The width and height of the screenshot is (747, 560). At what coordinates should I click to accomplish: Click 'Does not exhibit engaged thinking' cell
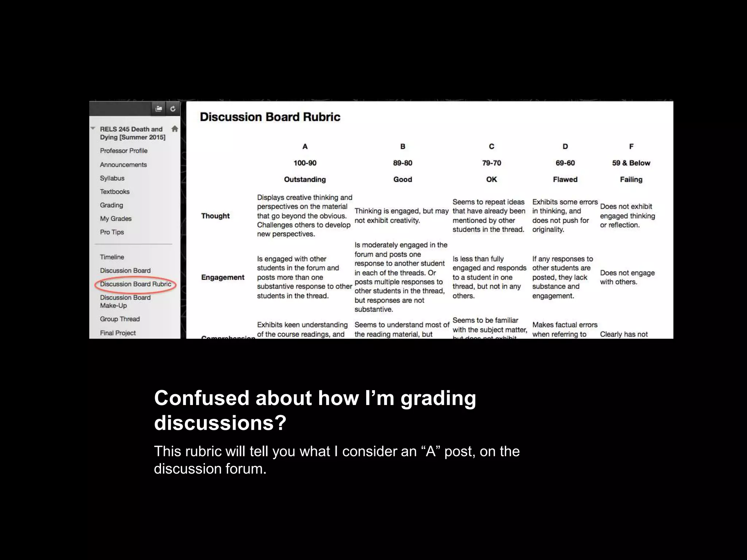click(627, 216)
